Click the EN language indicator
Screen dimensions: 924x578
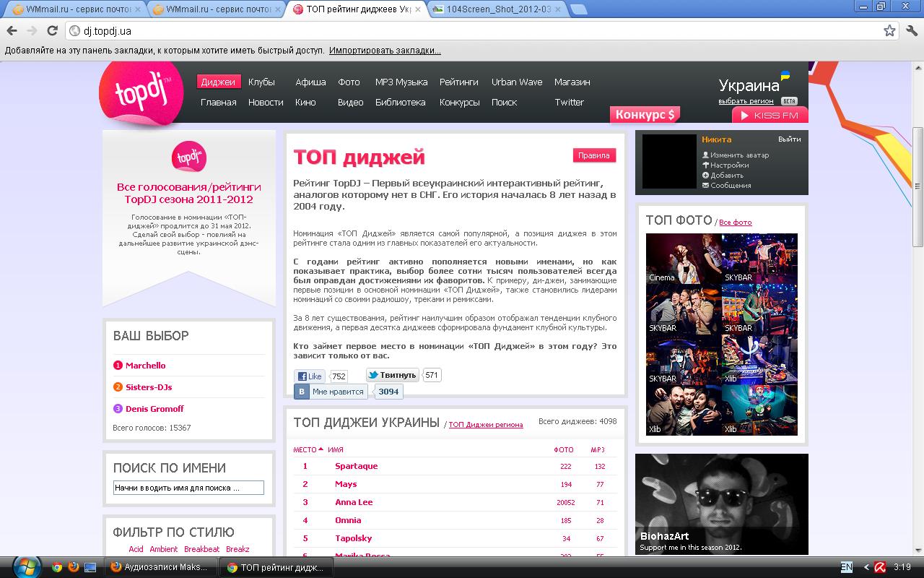tap(847, 567)
